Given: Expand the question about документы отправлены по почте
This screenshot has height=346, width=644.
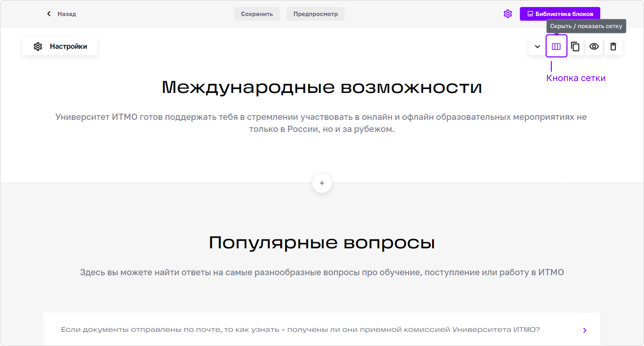Looking at the screenshot, I should [322, 329].
